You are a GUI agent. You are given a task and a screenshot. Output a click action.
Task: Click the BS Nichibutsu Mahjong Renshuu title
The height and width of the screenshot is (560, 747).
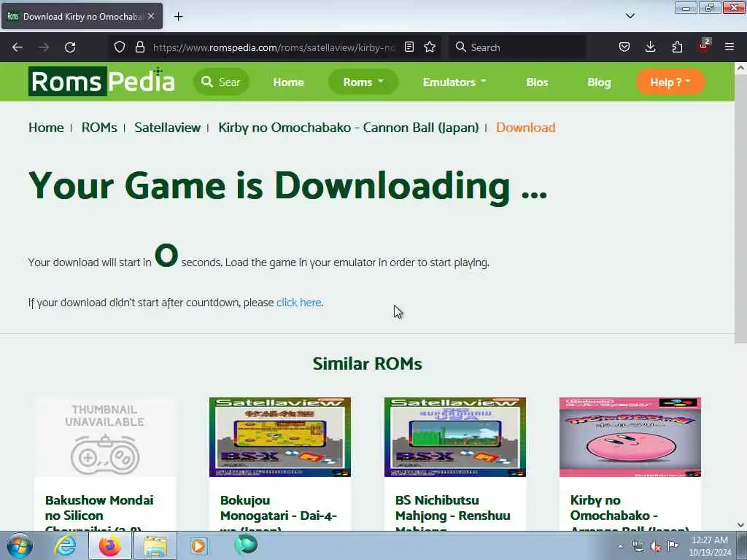click(x=452, y=514)
